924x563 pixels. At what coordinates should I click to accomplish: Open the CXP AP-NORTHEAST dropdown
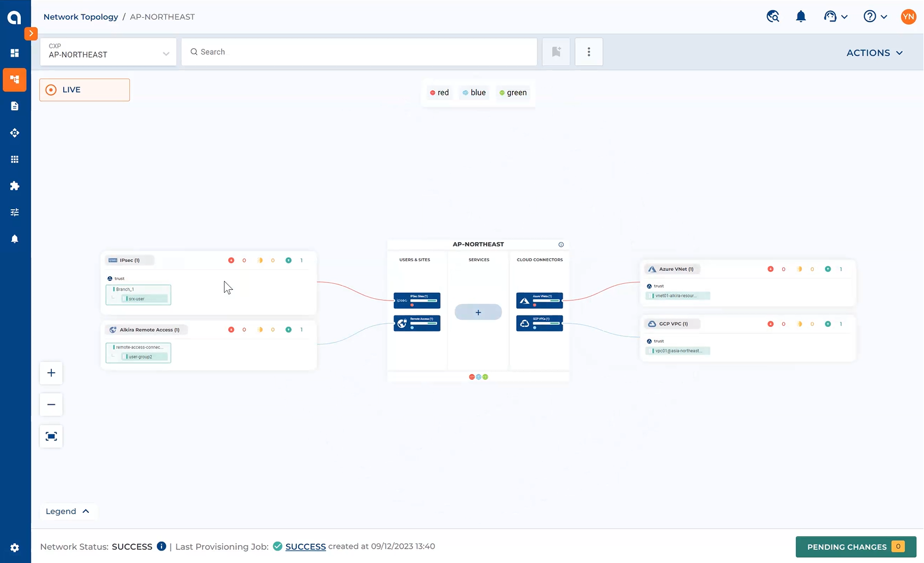coord(108,52)
